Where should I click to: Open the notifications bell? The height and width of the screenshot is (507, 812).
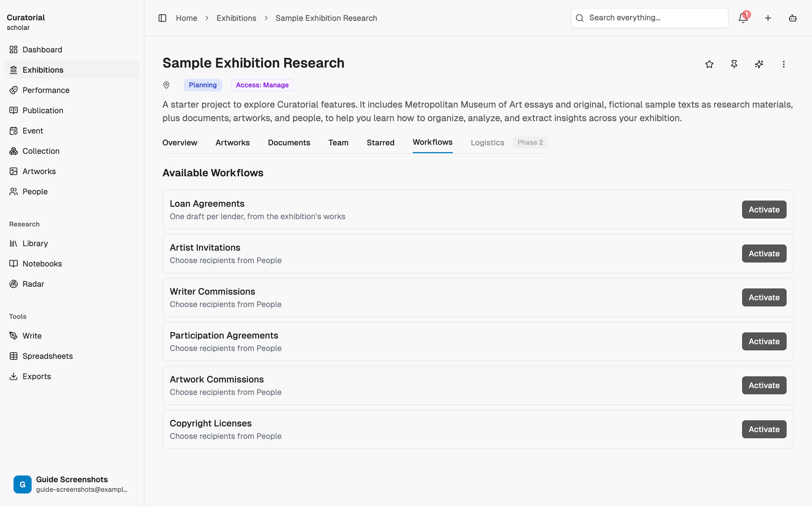click(743, 18)
